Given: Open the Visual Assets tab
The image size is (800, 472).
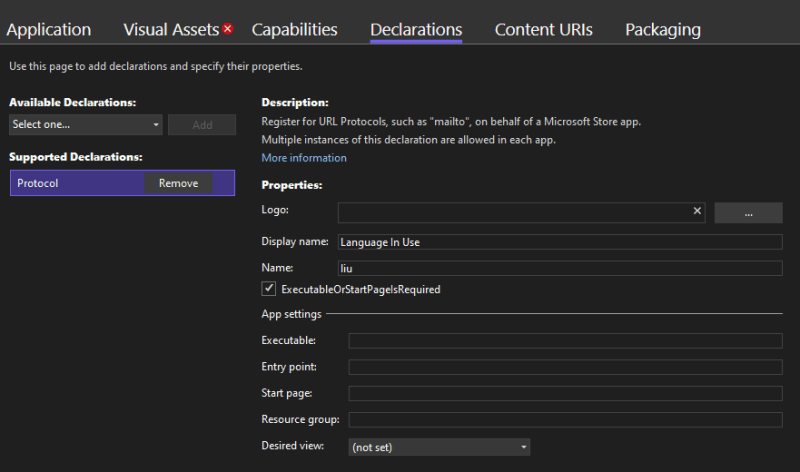Looking at the screenshot, I should point(171,30).
